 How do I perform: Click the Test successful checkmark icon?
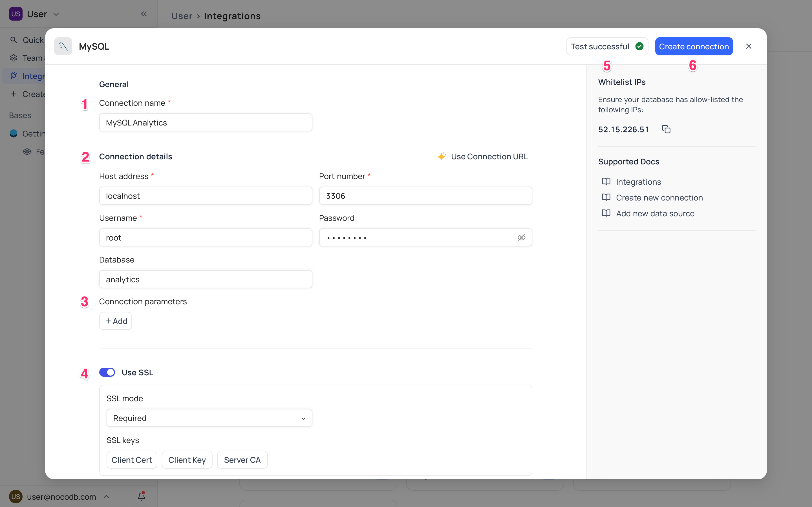(640, 46)
